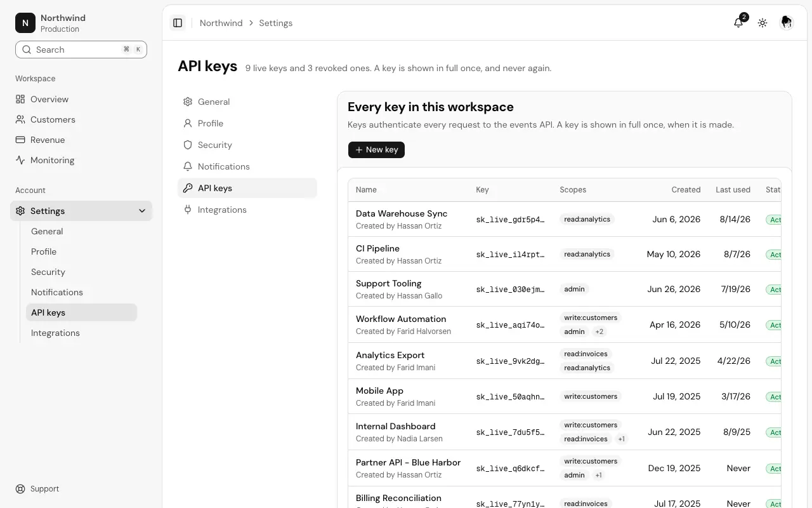Image resolution: width=812 pixels, height=508 pixels.
Task: Open the Data Warehouse Sync key row
Action: pos(565,219)
